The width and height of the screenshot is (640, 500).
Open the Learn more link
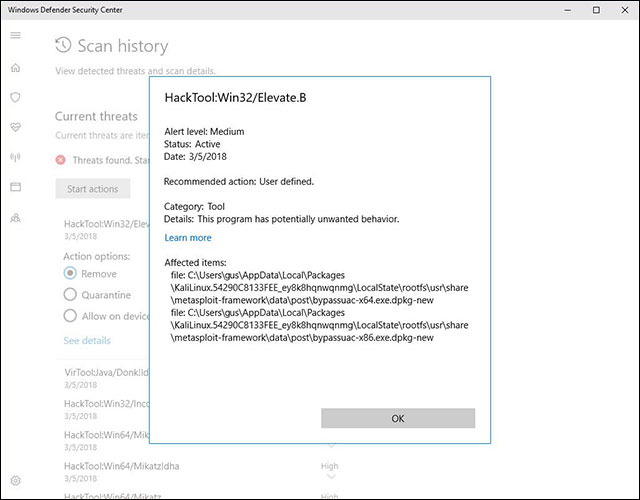pyautogui.click(x=188, y=238)
